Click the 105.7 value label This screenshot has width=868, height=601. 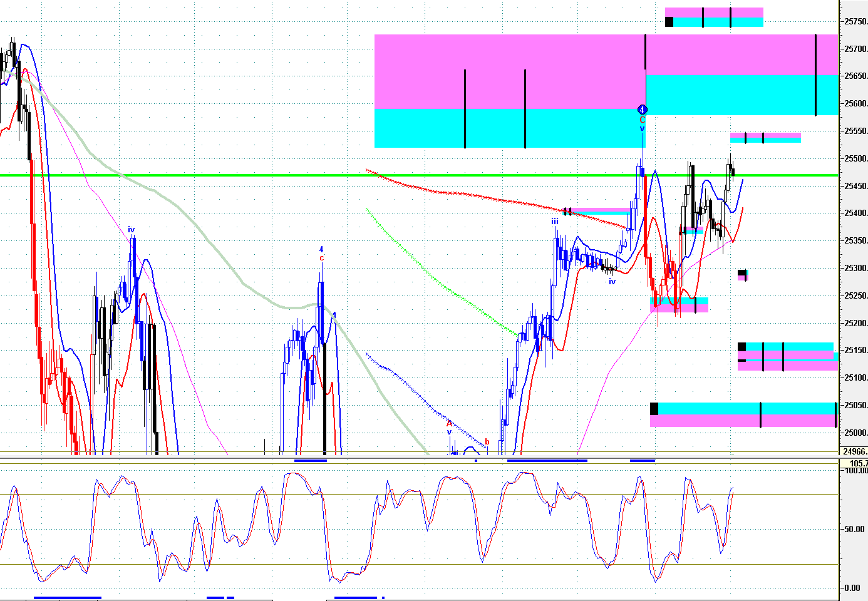point(858,463)
